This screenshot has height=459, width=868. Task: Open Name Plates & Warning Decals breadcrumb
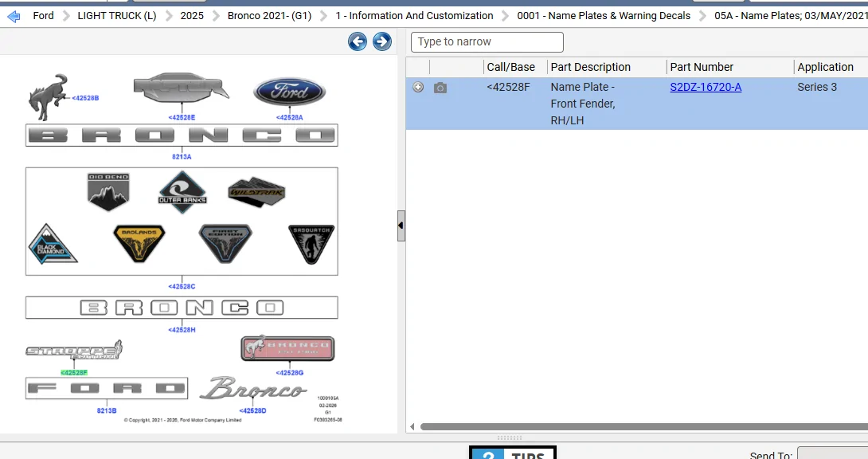[x=604, y=15]
